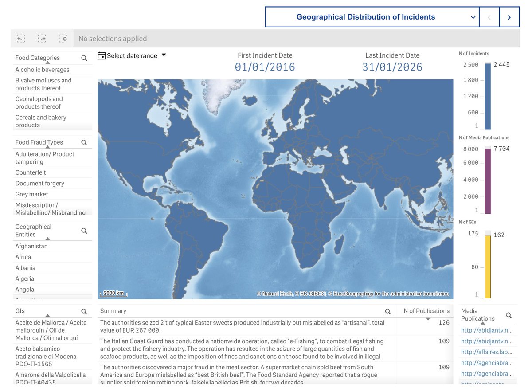Search in Food Fraud Types filter
The height and width of the screenshot is (392, 532).
(x=84, y=142)
